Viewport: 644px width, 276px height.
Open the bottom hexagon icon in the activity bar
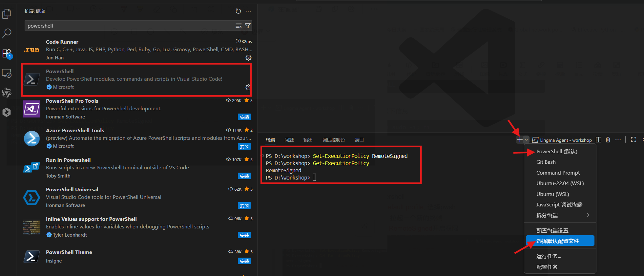click(x=7, y=112)
